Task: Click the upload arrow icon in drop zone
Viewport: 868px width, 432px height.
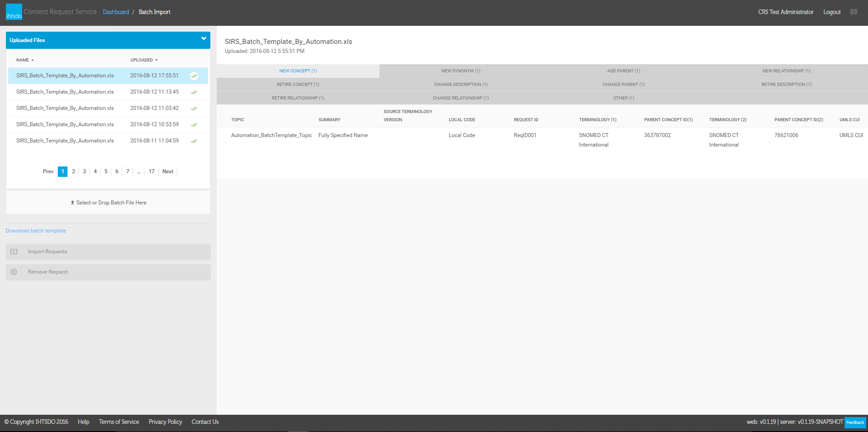Action: tap(72, 203)
